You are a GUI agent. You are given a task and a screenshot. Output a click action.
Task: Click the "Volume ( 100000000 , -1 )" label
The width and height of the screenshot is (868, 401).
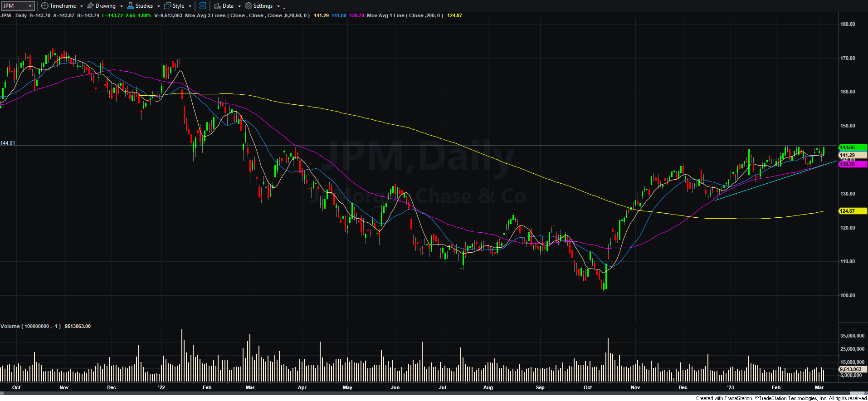point(31,326)
